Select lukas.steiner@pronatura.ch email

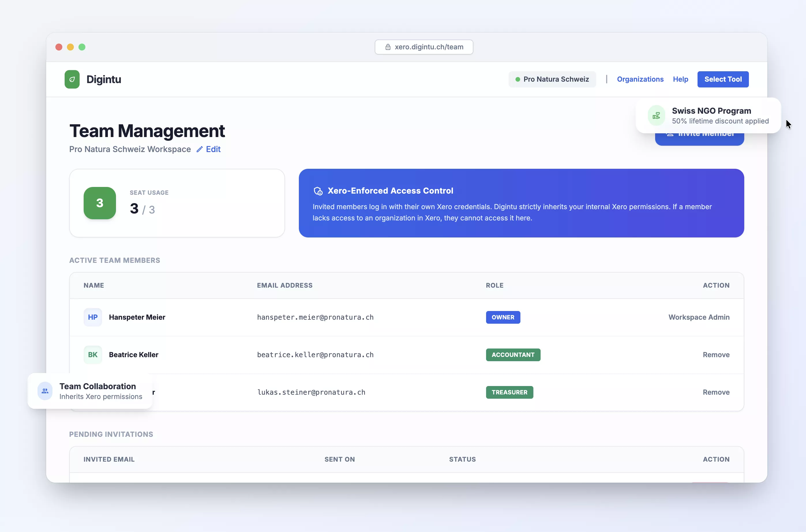pyautogui.click(x=311, y=392)
